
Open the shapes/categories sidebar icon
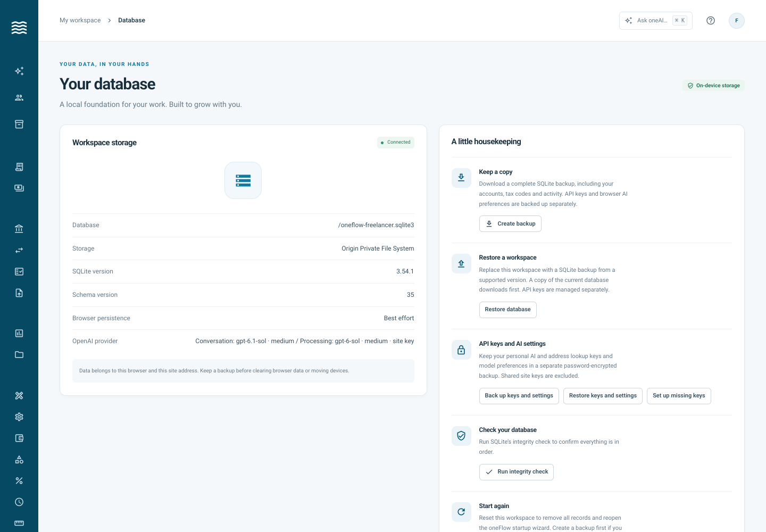click(19, 460)
